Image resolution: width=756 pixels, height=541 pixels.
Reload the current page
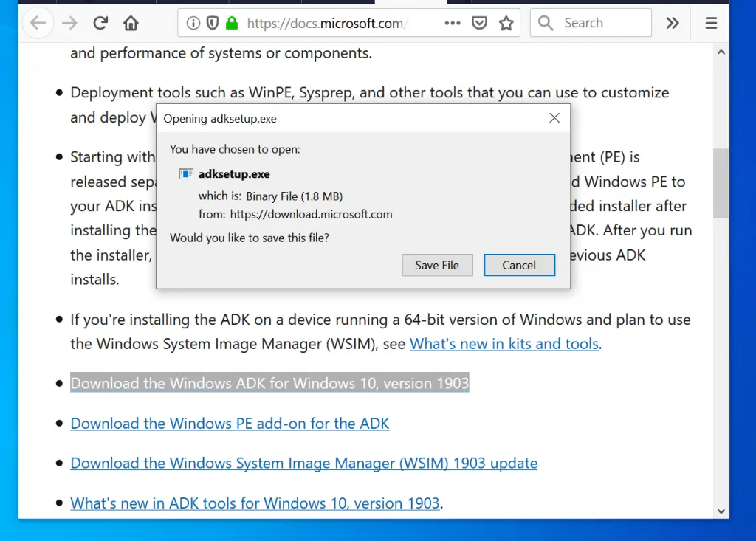point(100,23)
